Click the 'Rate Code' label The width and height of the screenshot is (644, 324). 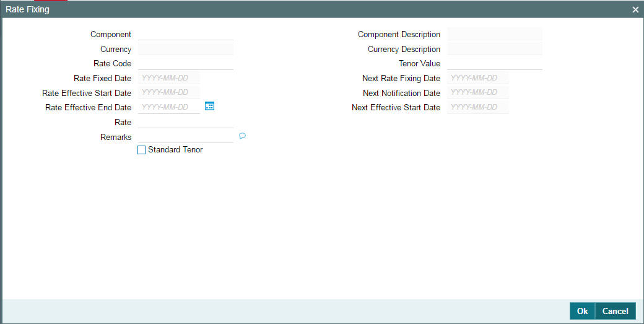tap(112, 63)
